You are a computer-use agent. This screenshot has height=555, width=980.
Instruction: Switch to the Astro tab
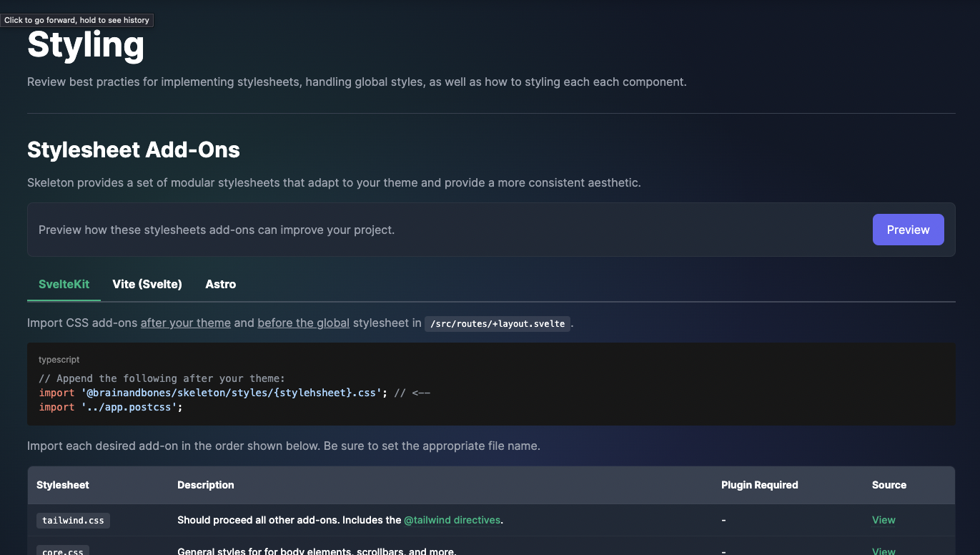point(220,284)
